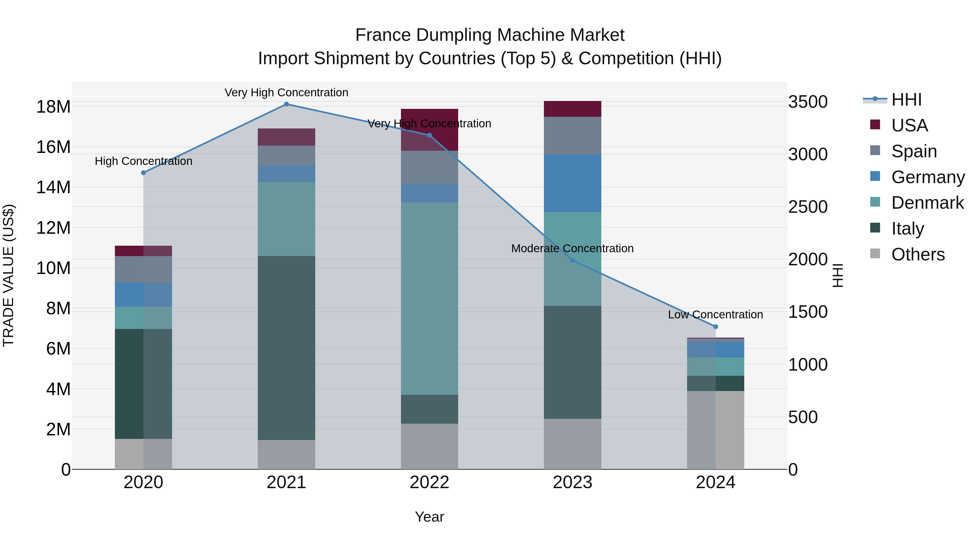
Task: Click the 'Moderate Concentration' annotation
Action: tap(572, 248)
